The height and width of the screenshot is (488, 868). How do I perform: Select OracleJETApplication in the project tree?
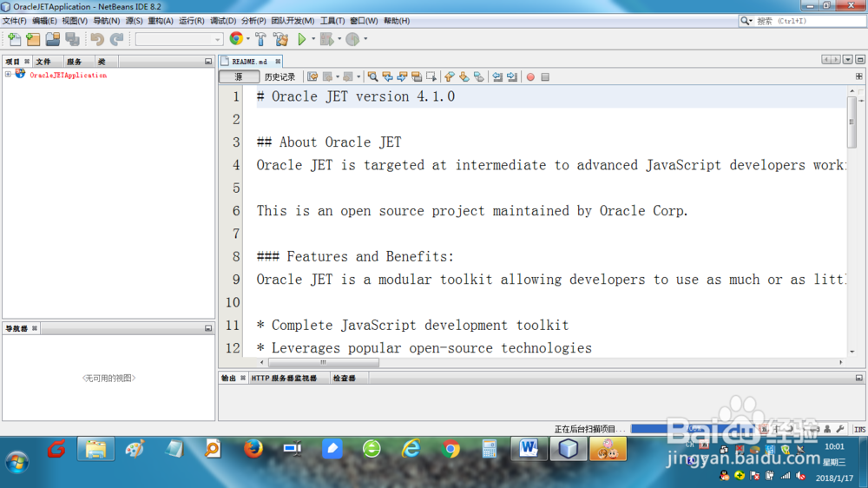(68, 75)
